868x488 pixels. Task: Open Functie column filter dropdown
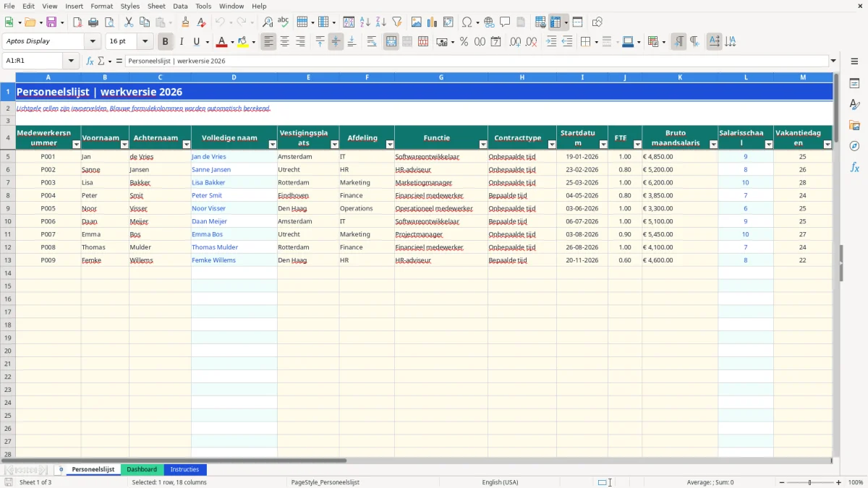coord(482,144)
